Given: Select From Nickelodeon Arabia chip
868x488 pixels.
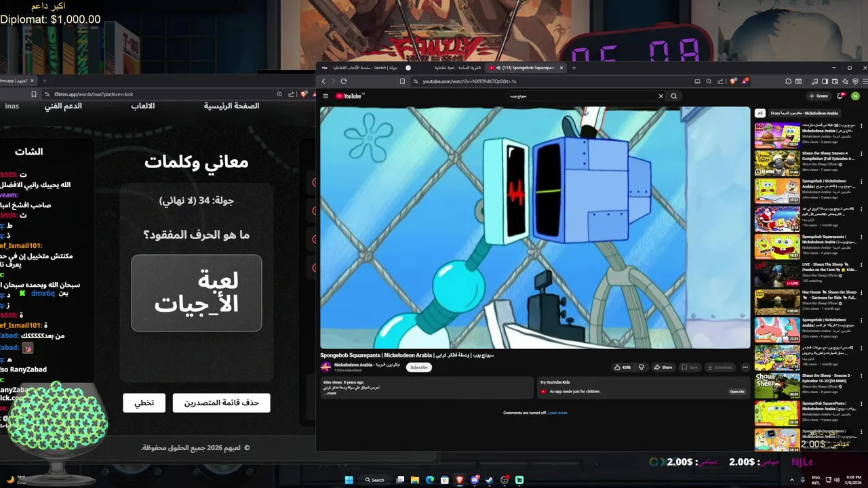Looking at the screenshot, I should (x=804, y=113).
